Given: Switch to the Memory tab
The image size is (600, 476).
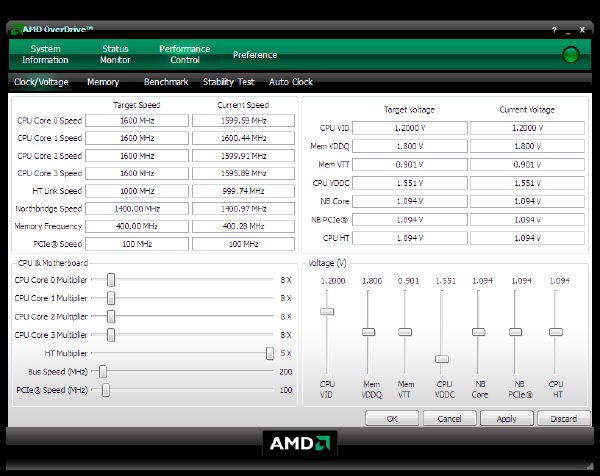Looking at the screenshot, I should 103,82.
